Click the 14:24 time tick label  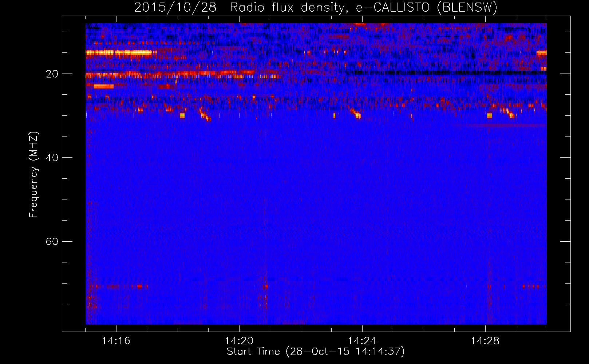click(362, 341)
